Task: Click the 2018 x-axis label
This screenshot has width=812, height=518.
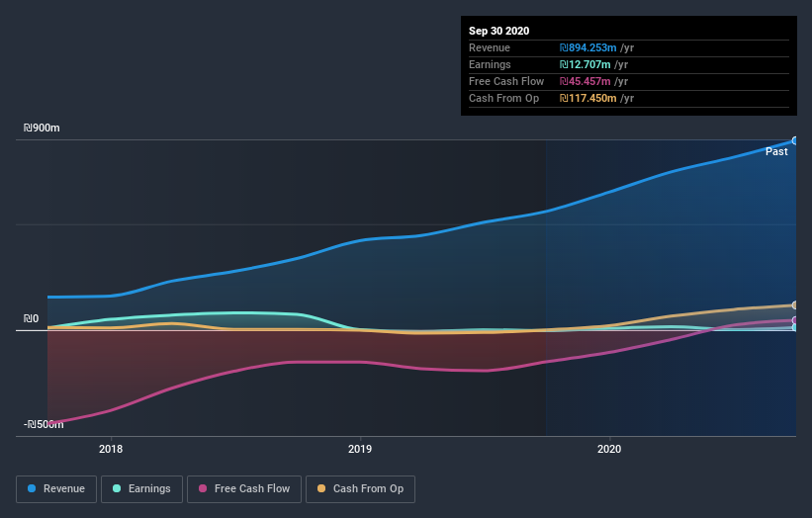Action: tap(111, 449)
